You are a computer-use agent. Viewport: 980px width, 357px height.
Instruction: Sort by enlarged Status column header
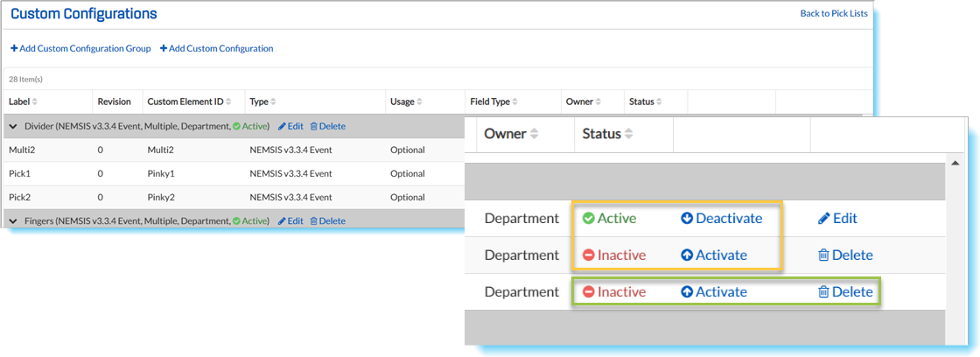[x=608, y=134]
